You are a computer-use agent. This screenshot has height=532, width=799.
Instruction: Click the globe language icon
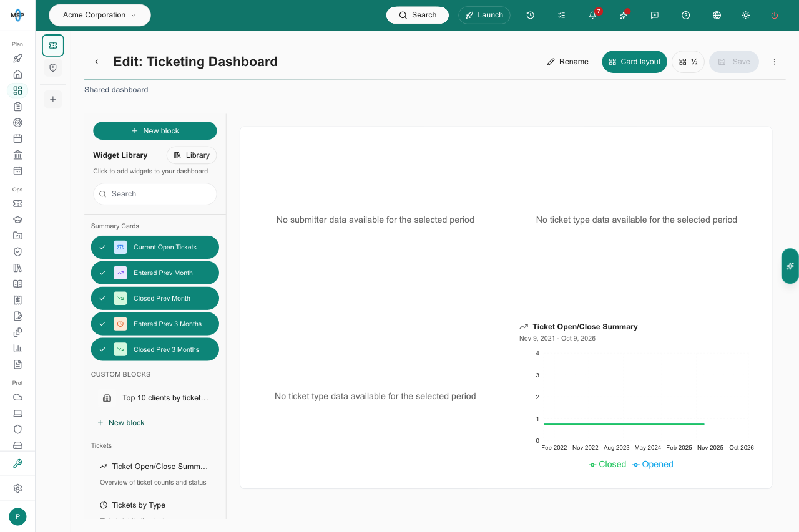[717, 15]
